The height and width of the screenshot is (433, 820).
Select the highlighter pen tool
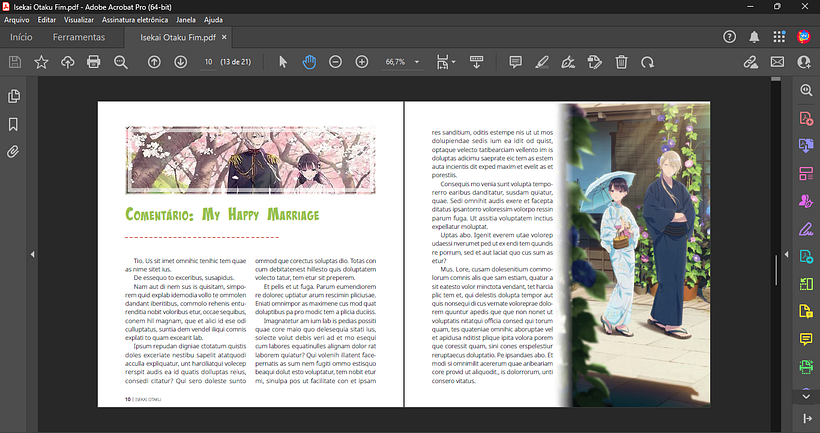(542, 62)
